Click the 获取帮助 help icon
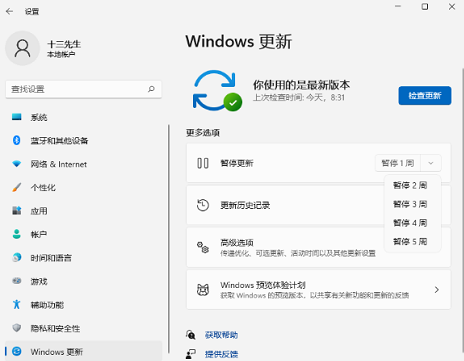Viewport: 464px width, 361px height. tap(191, 335)
